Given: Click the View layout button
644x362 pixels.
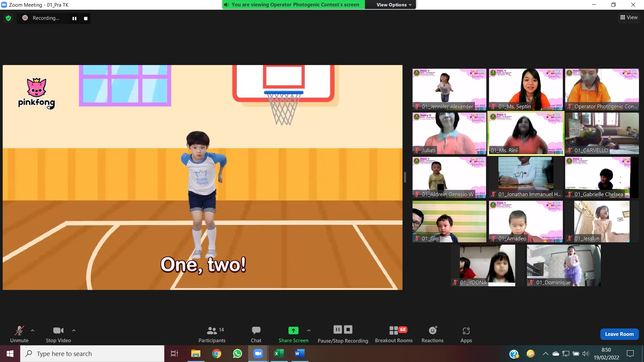Looking at the screenshot, I should pyautogui.click(x=629, y=17).
